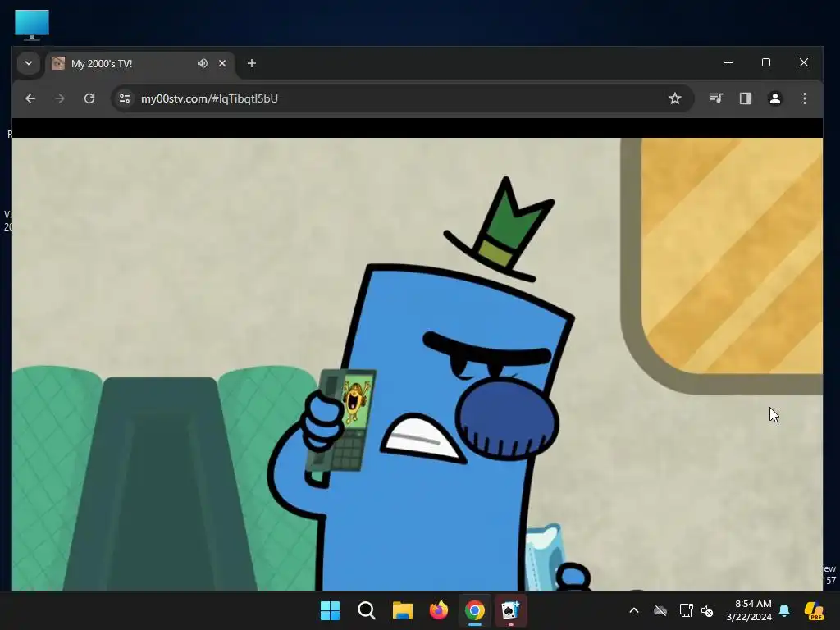Open the notification bell
Screen dimensions: 840x630
(x=784, y=610)
